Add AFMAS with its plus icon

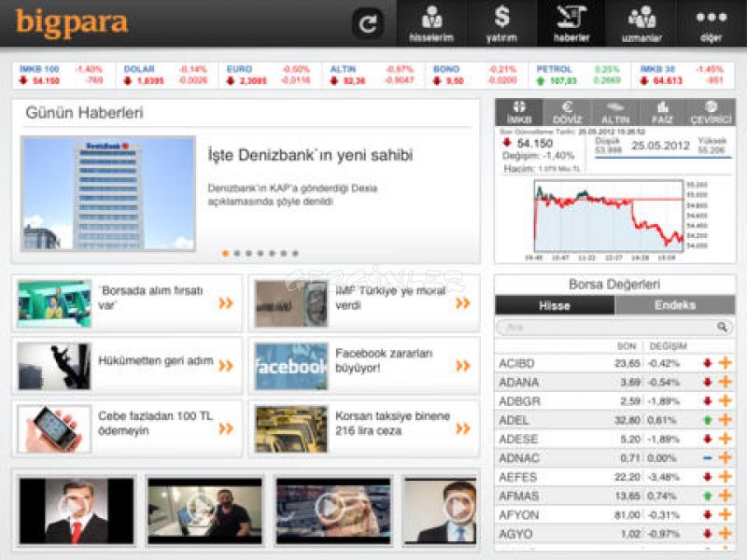tap(725, 496)
